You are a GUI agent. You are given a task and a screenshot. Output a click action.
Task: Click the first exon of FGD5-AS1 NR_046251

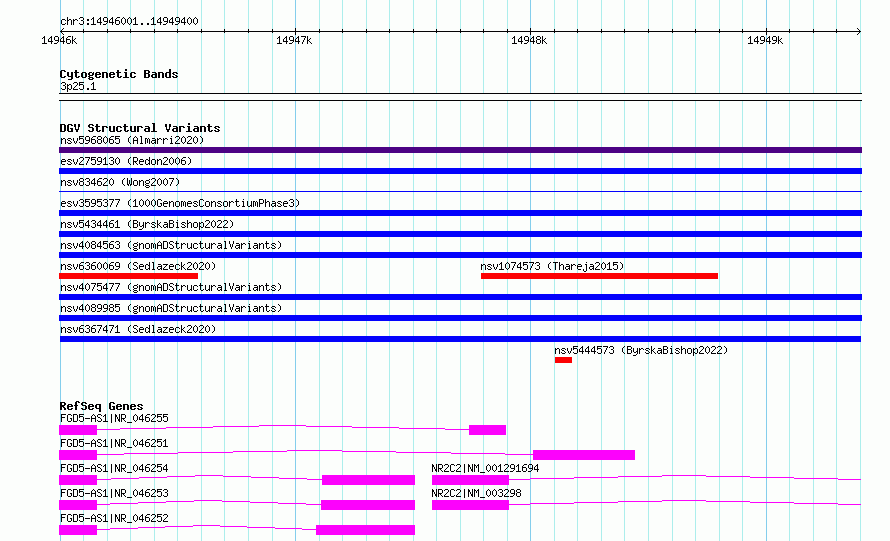pyautogui.click(x=78, y=455)
